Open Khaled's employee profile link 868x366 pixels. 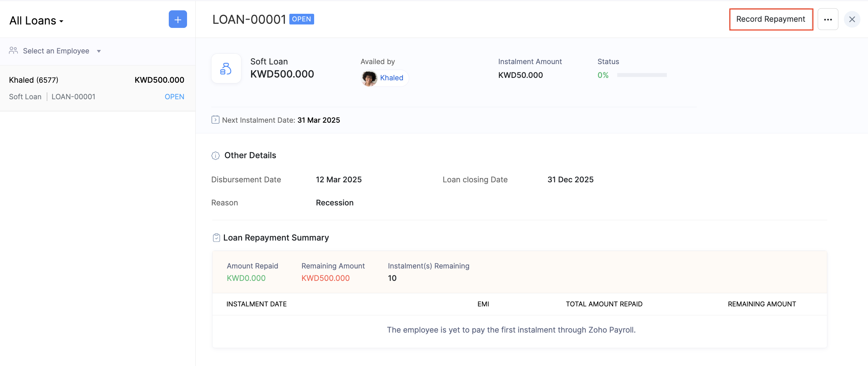point(391,78)
